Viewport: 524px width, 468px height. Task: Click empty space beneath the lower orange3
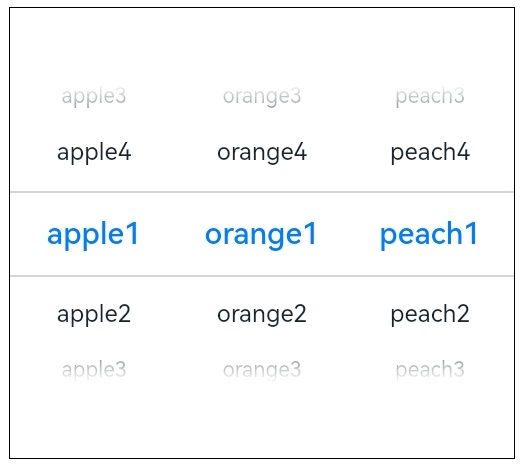tap(262, 421)
